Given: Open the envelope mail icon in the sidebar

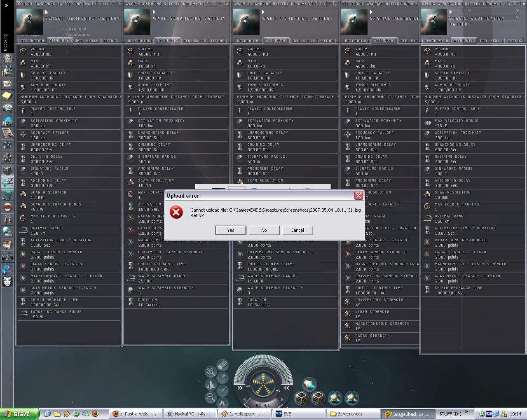Looking at the screenshot, I should click(7, 84).
